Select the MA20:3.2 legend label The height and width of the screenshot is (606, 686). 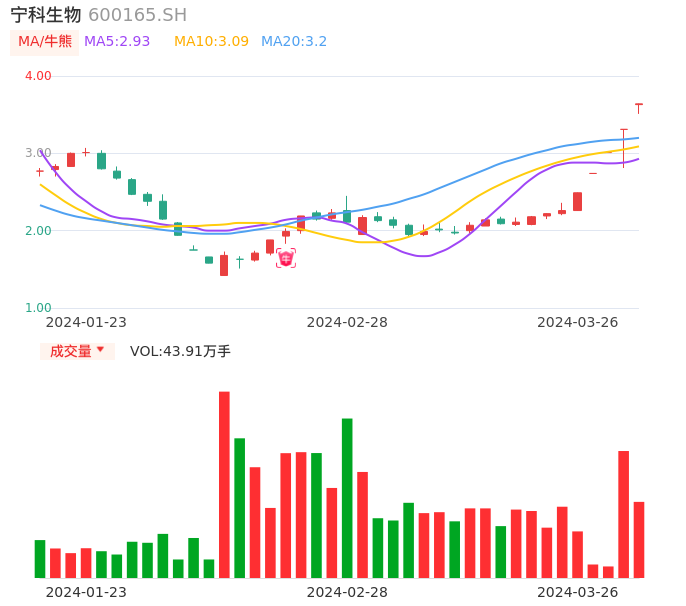[294, 42]
